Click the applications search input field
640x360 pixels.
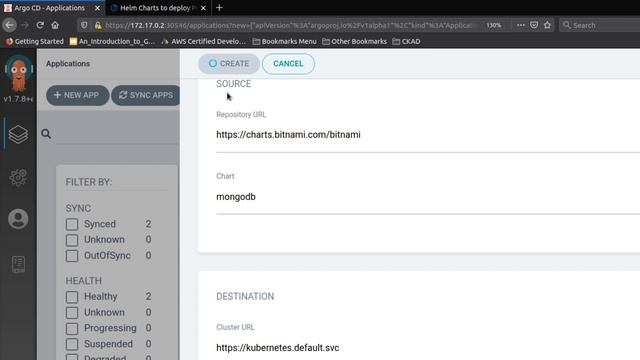point(118,134)
